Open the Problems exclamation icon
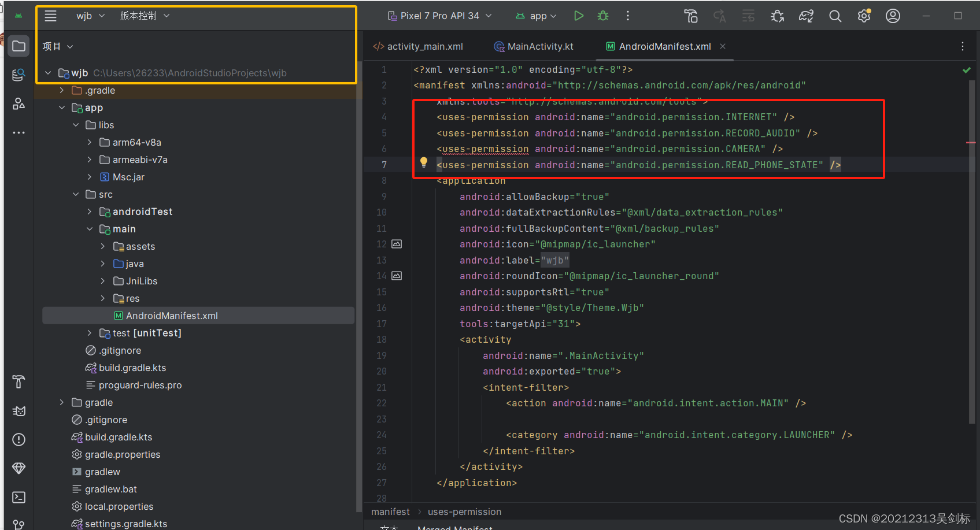 pos(19,440)
